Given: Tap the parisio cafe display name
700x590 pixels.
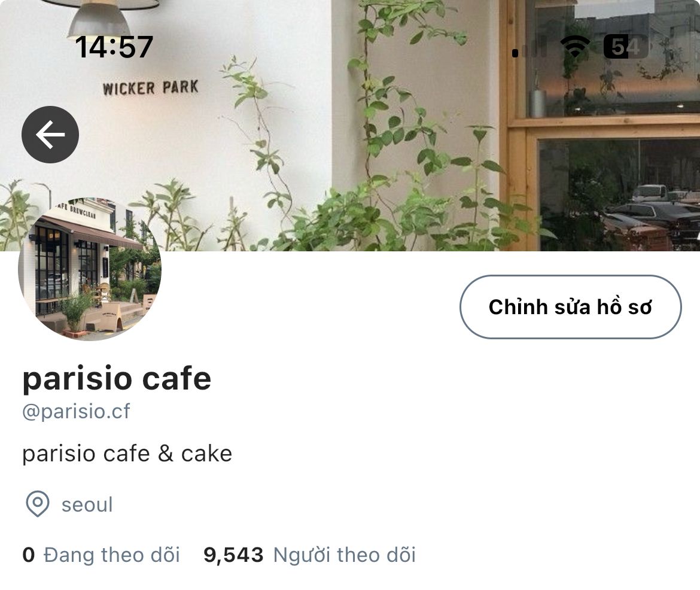Looking at the screenshot, I should pos(117,379).
